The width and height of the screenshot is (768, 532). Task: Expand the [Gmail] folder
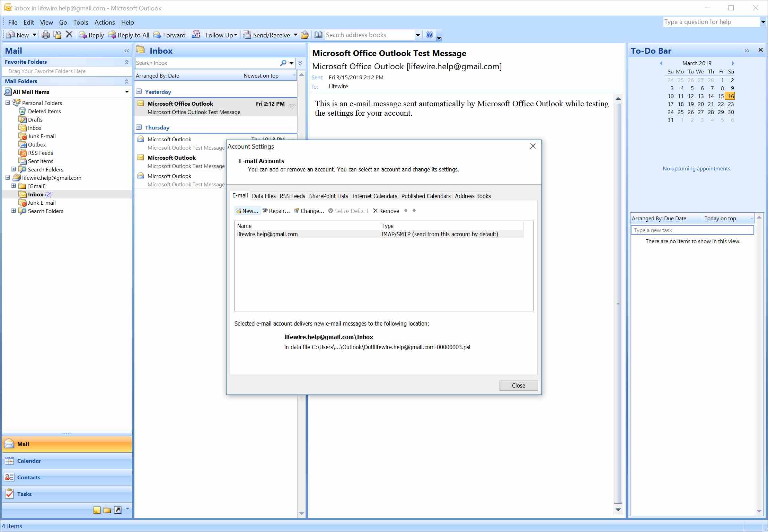(13, 186)
